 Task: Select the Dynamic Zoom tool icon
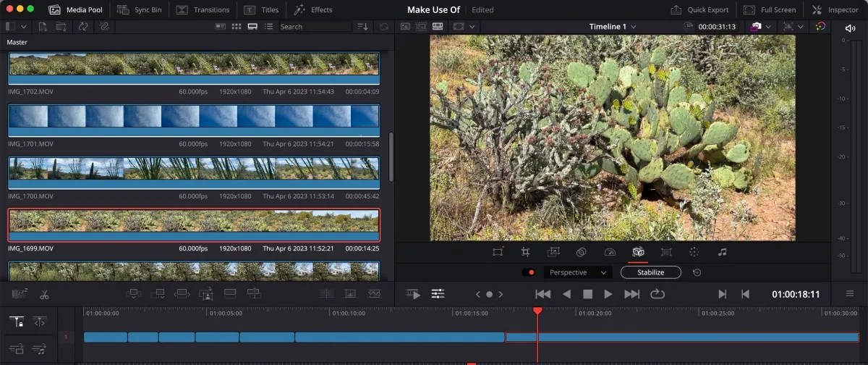553,251
